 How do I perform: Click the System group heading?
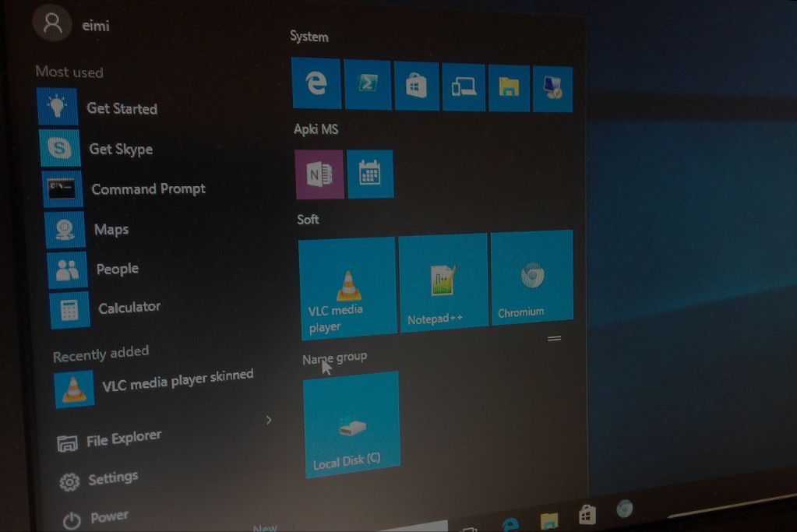pos(309,37)
